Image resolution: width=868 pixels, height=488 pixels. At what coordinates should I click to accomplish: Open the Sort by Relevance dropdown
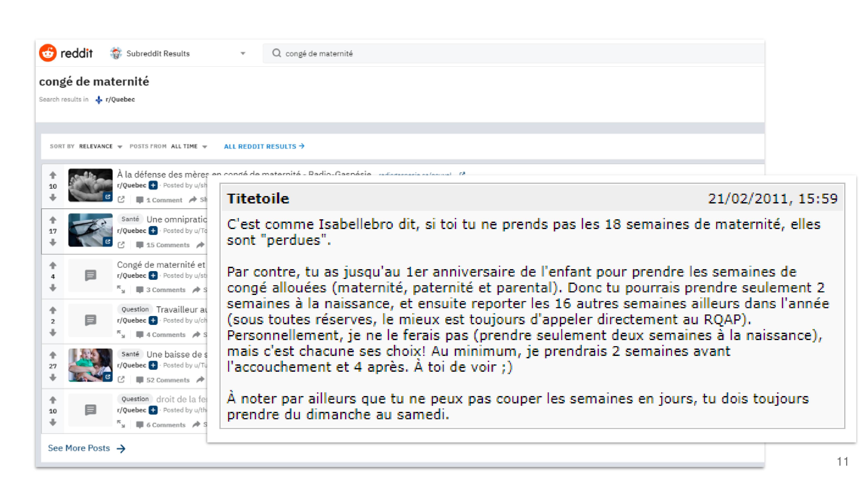(x=100, y=146)
